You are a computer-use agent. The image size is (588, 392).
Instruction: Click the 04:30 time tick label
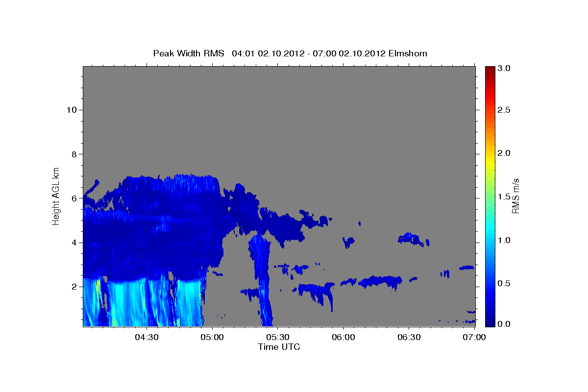coord(147,337)
